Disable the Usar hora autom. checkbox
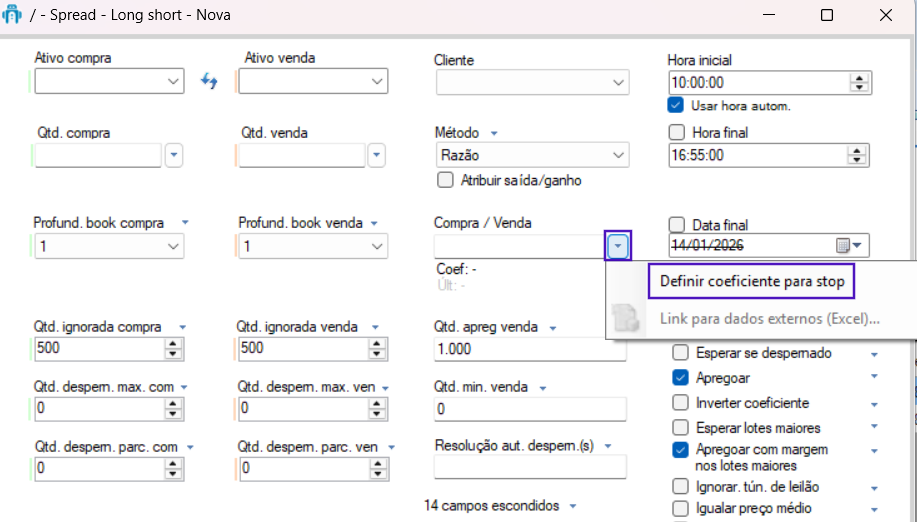The image size is (917, 522). click(x=676, y=105)
